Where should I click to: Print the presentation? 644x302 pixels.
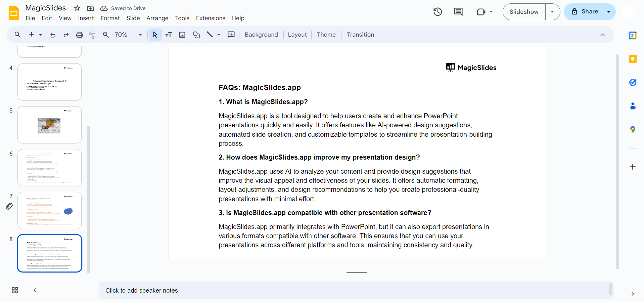[80, 35]
